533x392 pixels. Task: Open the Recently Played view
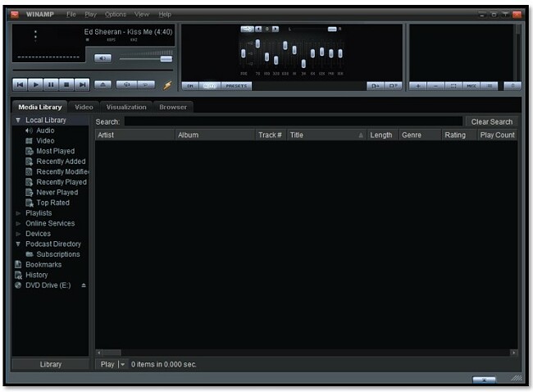click(61, 182)
